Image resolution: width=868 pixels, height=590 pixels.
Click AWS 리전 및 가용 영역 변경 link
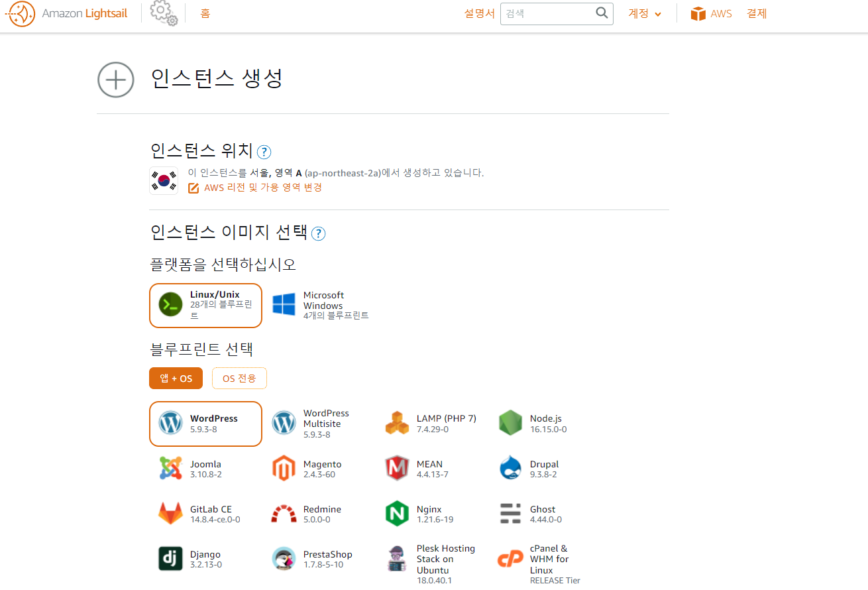tap(263, 188)
